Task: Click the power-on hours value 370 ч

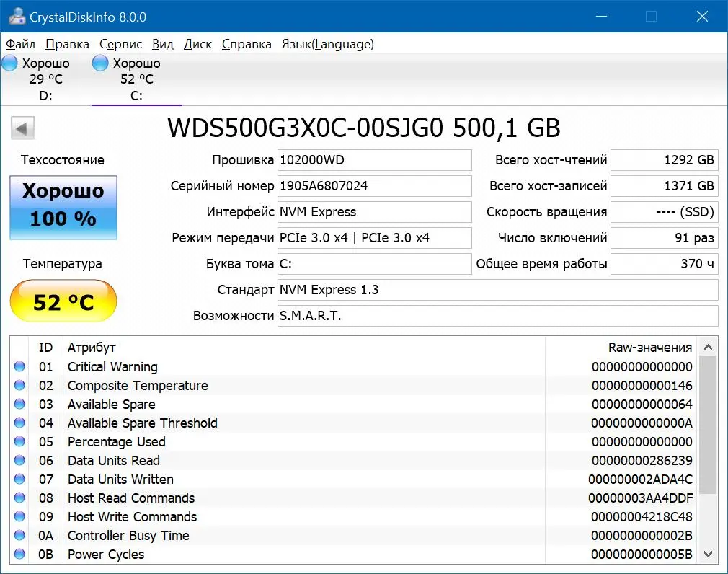Action: click(x=665, y=264)
